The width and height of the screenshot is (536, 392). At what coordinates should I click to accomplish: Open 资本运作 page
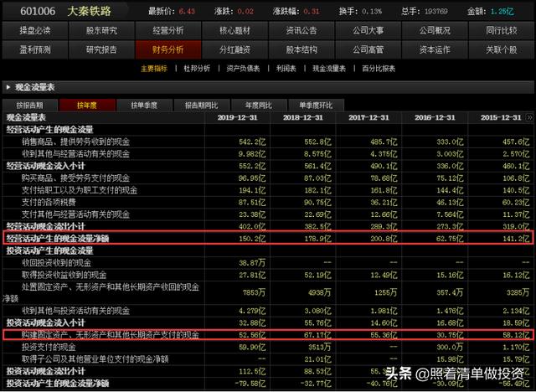[435, 50]
